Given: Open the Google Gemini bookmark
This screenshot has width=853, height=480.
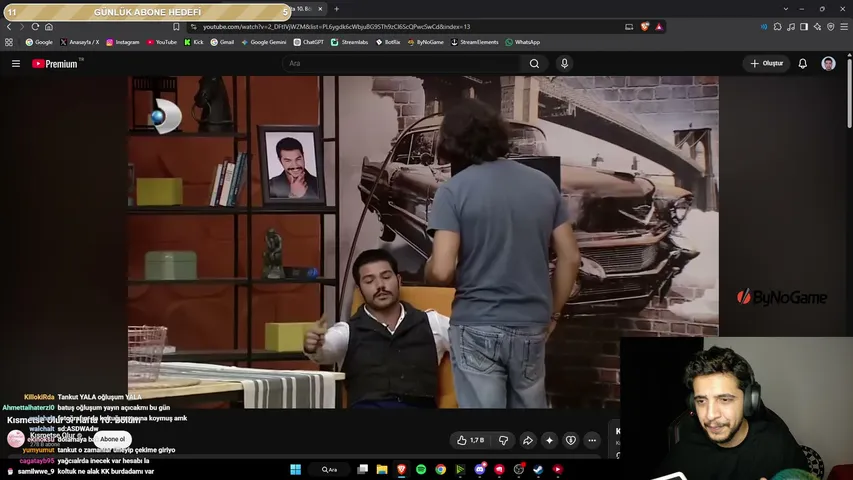Looking at the screenshot, I should pyautogui.click(x=264, y=42).
